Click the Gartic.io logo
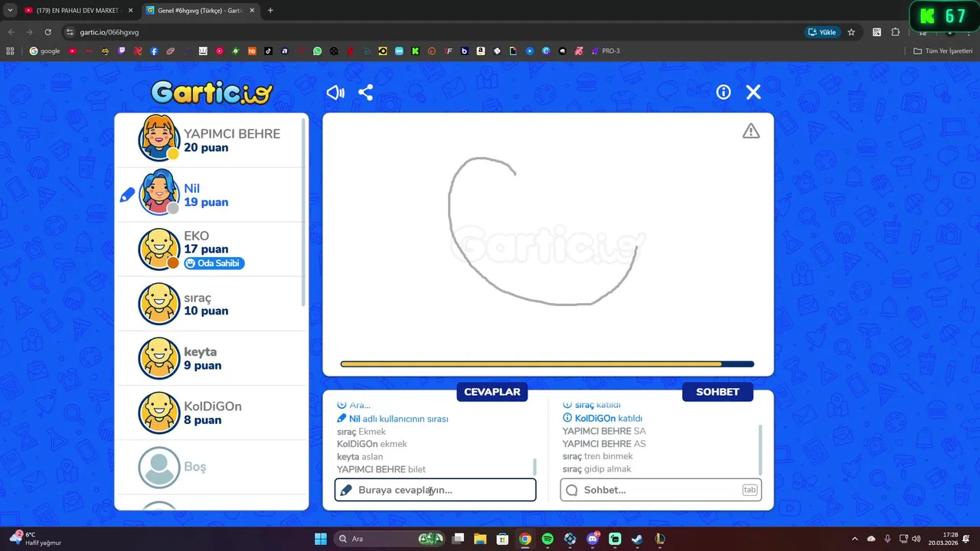Viewport: 980px width, 551px height. pos(212,93)
